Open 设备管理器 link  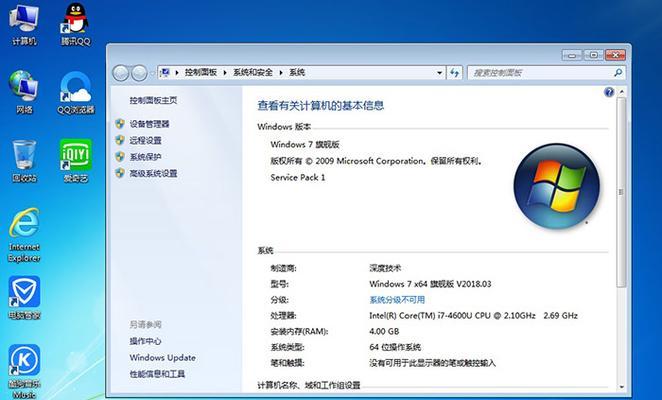pos(149,124)
